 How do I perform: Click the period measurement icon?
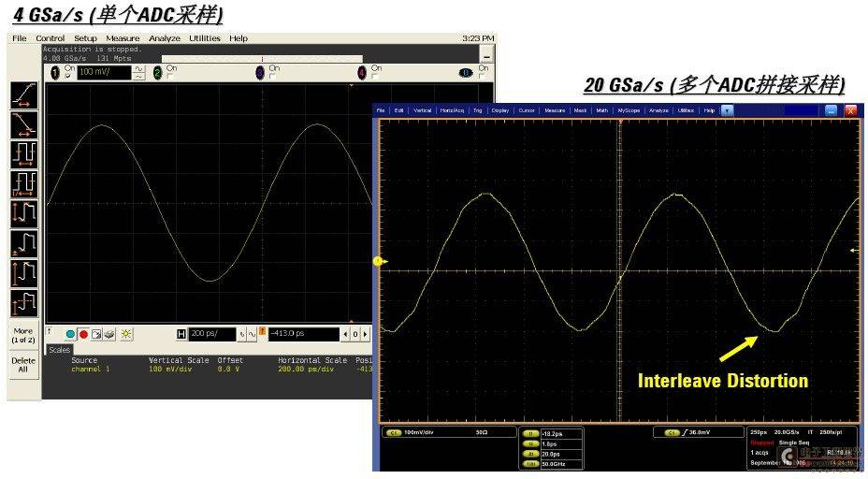pos(24,154)
